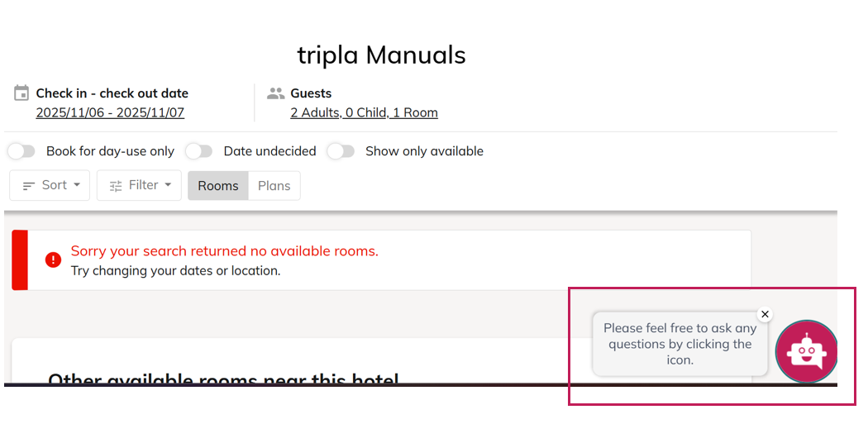Turn on Date undecided switch
Image resolution: width=868 pixels, height=424 pixels.
pos(199,151)
